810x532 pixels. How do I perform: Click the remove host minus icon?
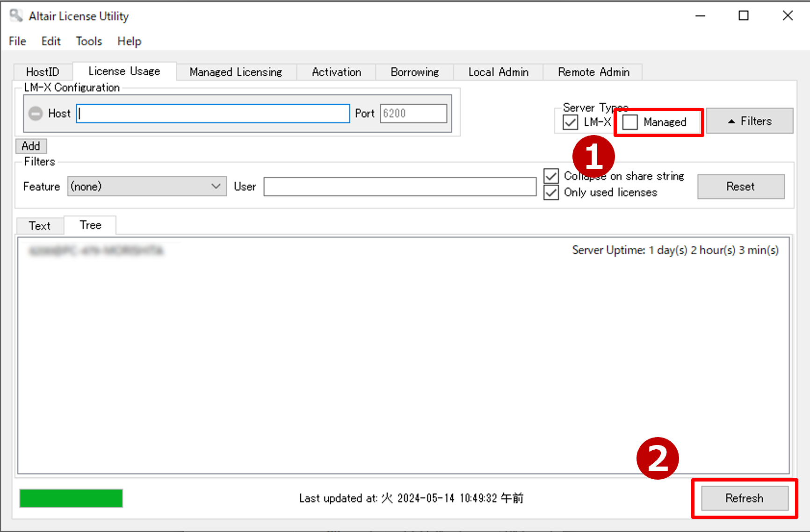click(x=36, y=114)
